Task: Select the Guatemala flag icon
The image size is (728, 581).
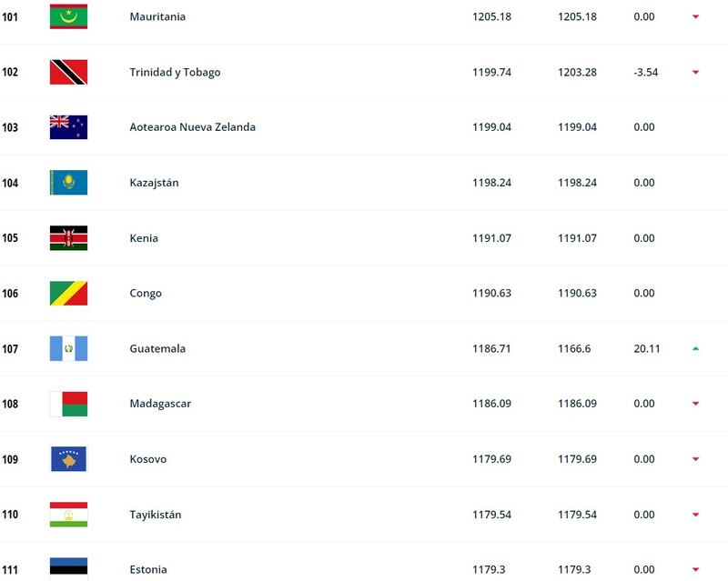Action: point(68,348)
